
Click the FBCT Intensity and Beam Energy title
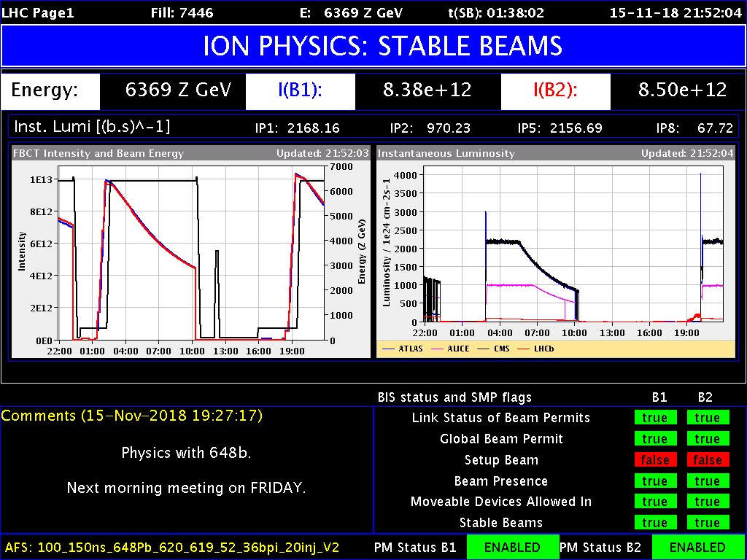[x=98, y=153]
